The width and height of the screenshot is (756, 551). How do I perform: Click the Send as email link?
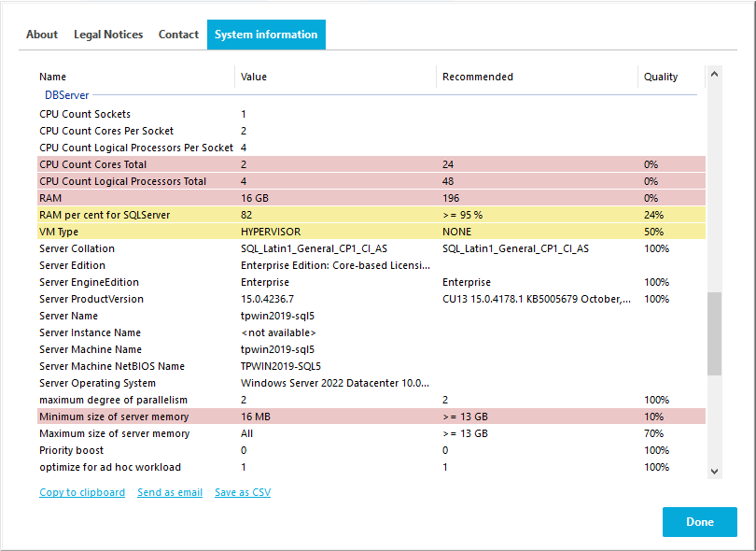(x=170, y=492)
